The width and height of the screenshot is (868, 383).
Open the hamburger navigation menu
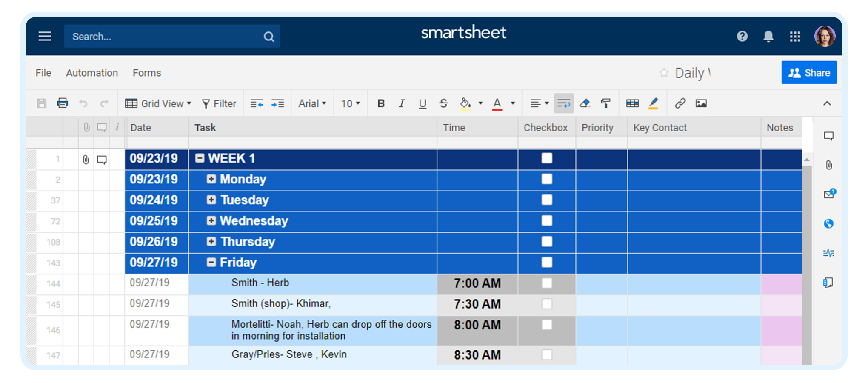point(45,36)
